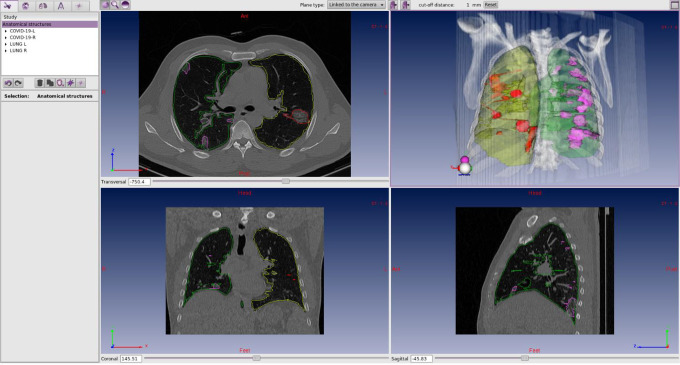Toggle the layout icon at top right
This screenshot has width=680, height=365.
(x=674, y=5)
